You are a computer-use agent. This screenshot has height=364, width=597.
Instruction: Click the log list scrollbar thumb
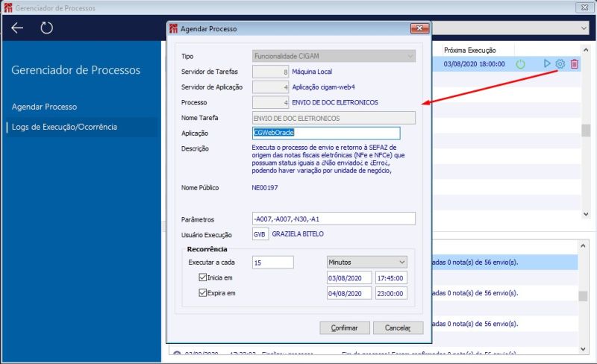pyautogui.click(x=583, y=296)
